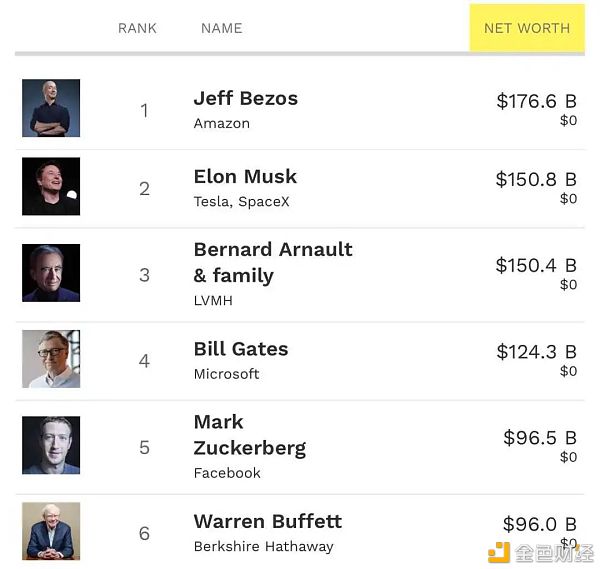Screen dimensions: 600x569
Task: Open Warren Buffett's photo thumbnail
Action: (51, 531)
